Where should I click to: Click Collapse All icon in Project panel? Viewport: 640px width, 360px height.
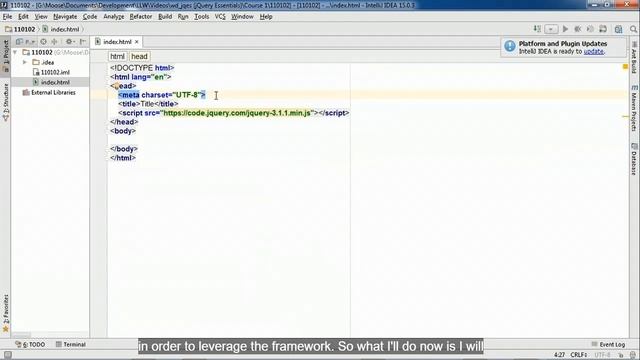coord(54,42)
